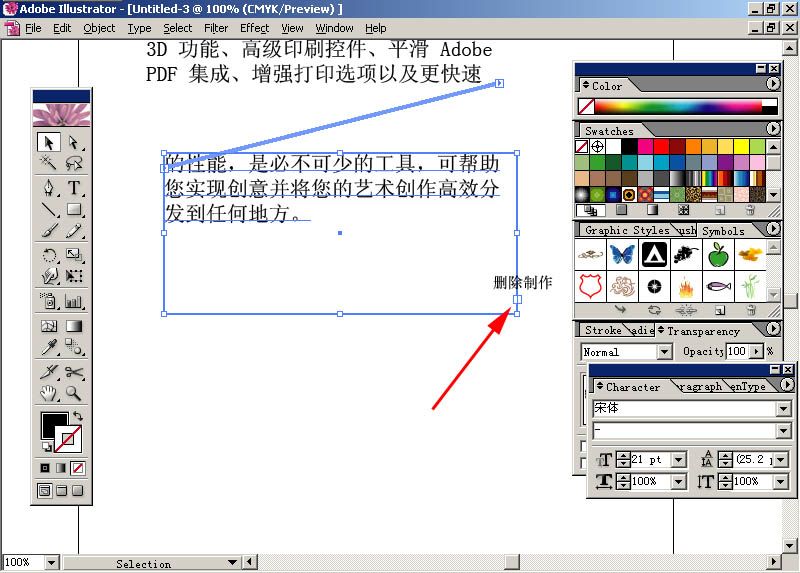The image size is (800, 573).
Task: Select the Scale tool
Action: [74, 255]
